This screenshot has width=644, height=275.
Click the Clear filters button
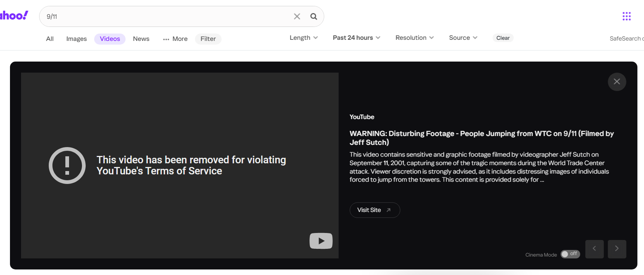(503, 38)
